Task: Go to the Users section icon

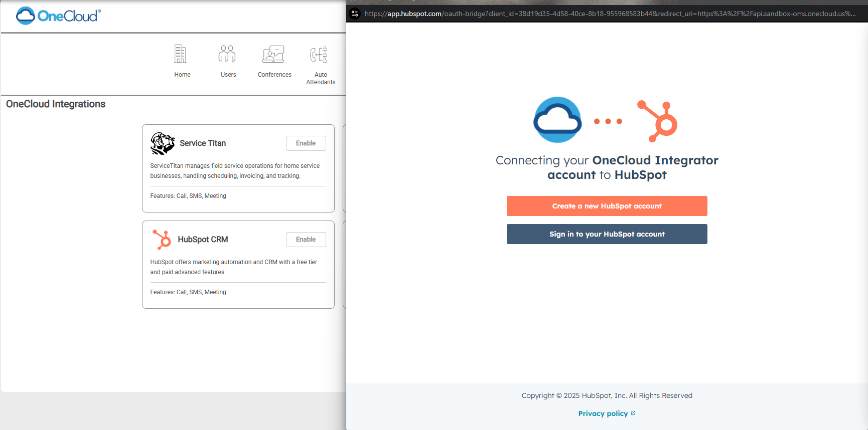Action: (227, 54)
